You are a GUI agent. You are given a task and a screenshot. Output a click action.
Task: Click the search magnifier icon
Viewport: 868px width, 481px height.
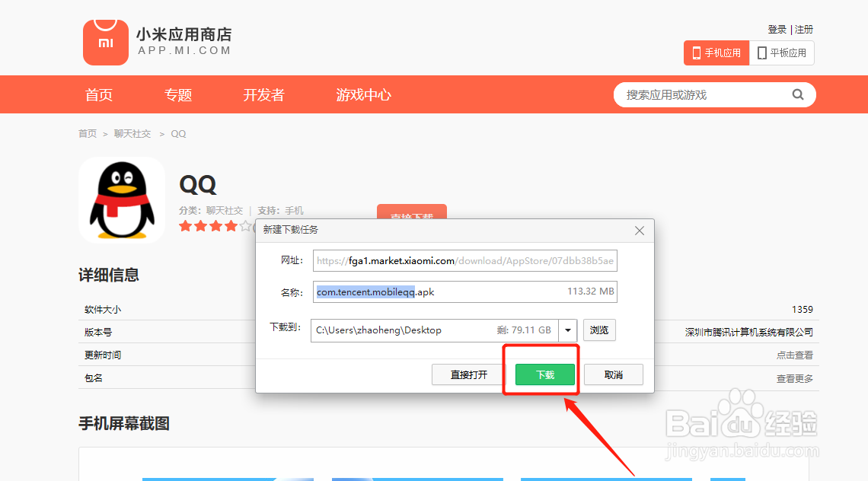click(798, 94)
